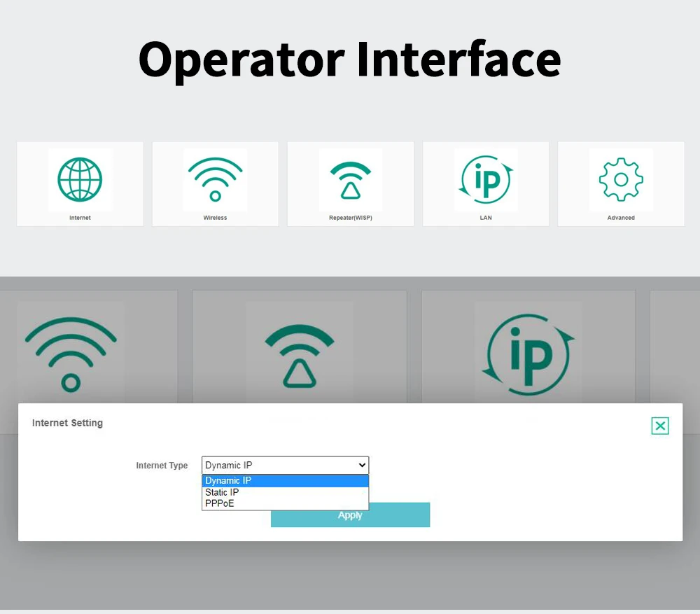The image size is (700, 614).
Task: Close the Internet Setting dialog
Action: [x=660, y=426]
